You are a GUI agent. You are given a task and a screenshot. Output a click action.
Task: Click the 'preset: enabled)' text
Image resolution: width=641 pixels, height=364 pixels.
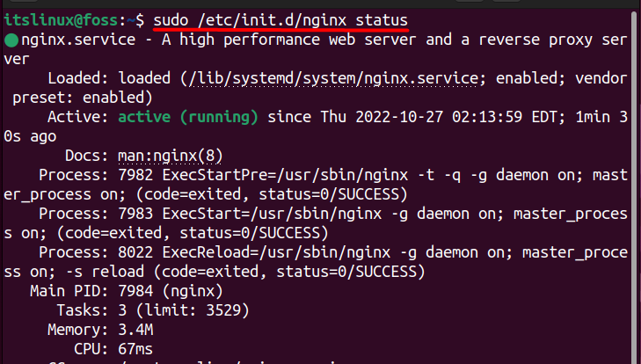point(82,98)
